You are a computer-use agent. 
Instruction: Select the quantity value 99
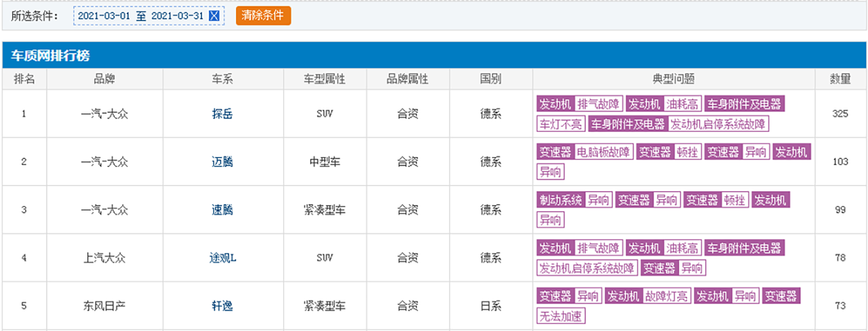[x=840, y=210]
